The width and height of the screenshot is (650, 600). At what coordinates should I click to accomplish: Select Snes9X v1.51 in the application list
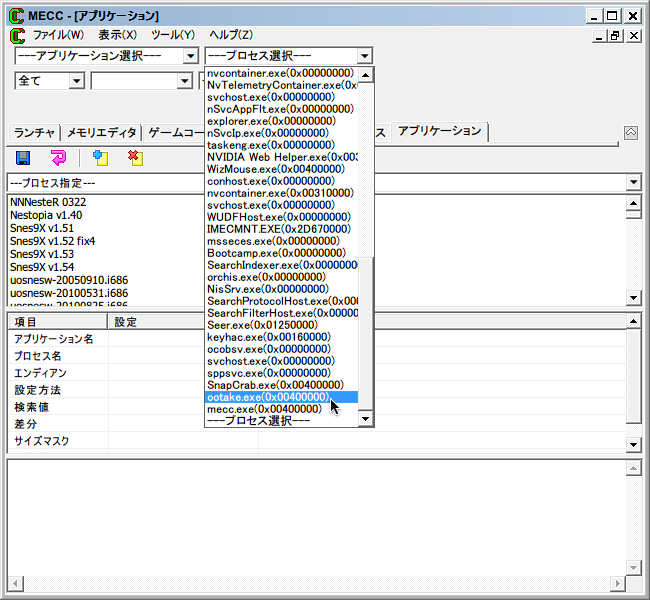[x=42, y=228]
